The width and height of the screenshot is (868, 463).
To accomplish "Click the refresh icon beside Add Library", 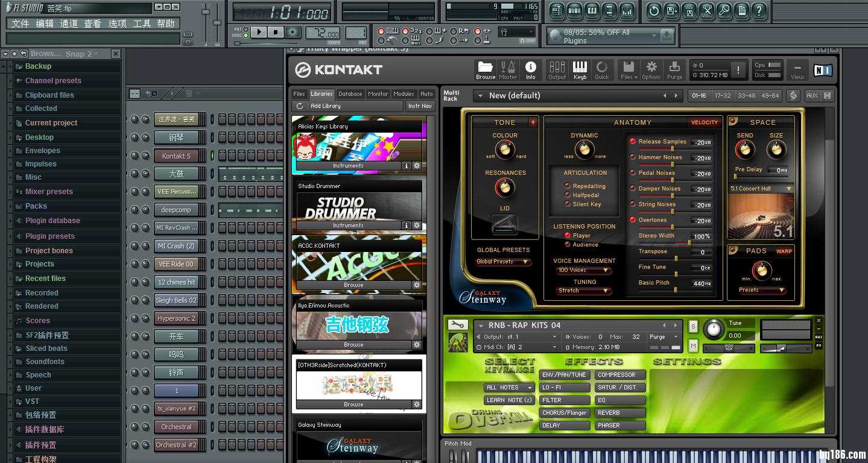I will [300, 106].
